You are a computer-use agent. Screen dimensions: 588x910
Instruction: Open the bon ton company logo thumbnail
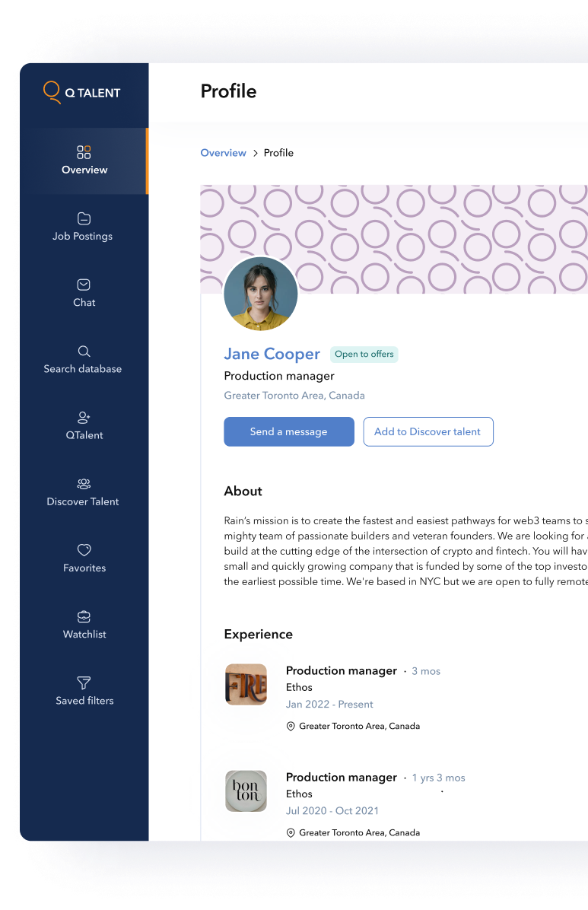click(246, 791)
